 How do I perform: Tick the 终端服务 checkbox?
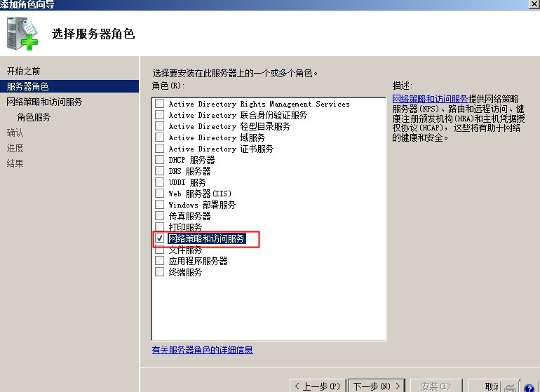point(159,272)
